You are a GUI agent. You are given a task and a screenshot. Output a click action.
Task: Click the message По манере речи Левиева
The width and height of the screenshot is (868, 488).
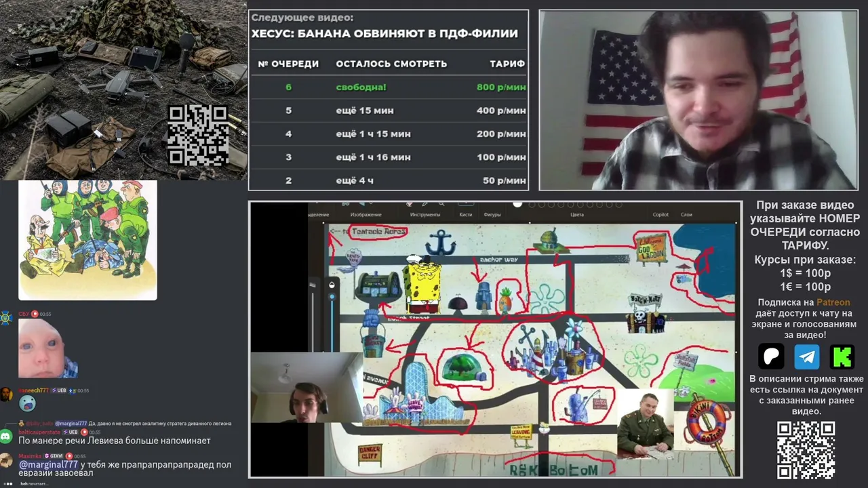click(x=115, y=441)
